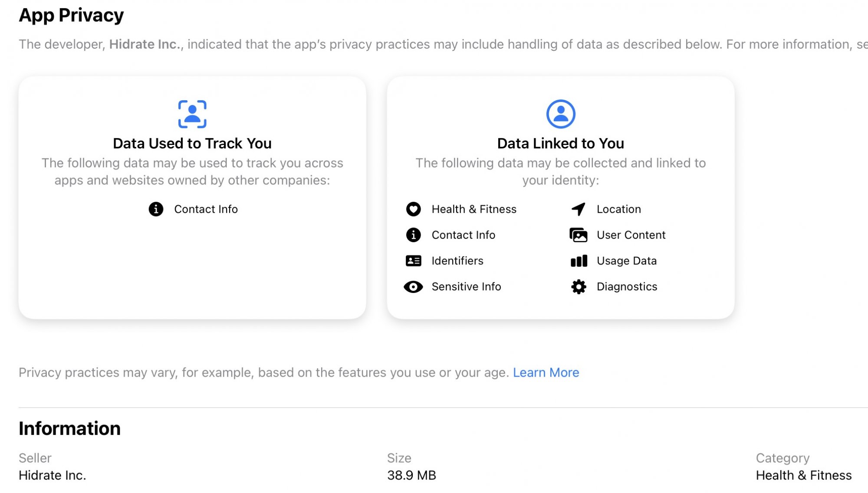Image resolution: width=868 pixels, height=493 pixels.
Task: Click the Usage Data bar chart icon
Action: coord(579,261)
